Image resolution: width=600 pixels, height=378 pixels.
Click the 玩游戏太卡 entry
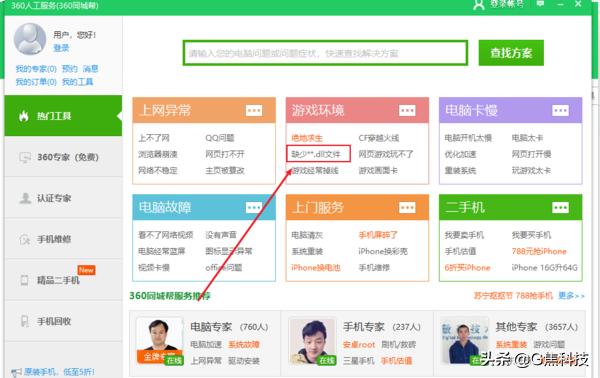tap(532, 171)
